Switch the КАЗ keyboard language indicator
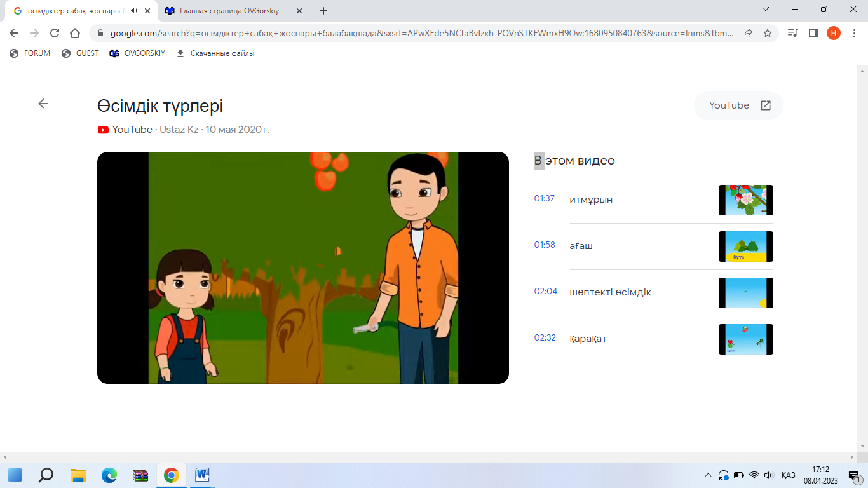 click(788, 475)
